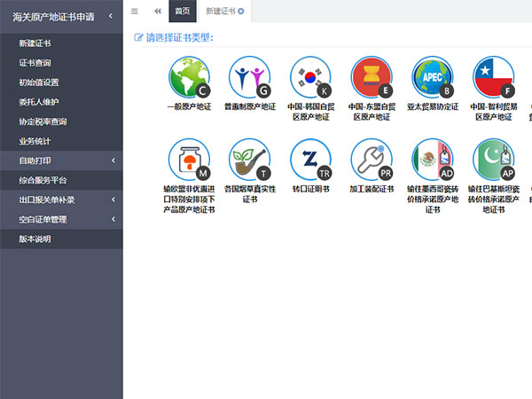
Task: Collapse the 海关原产地证书申请 chevron
Action: (x=111, y=16)
